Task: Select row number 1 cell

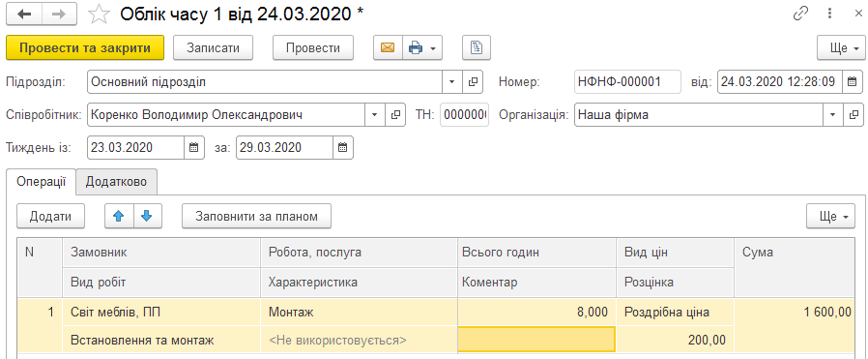Action: tap(40, 326)
